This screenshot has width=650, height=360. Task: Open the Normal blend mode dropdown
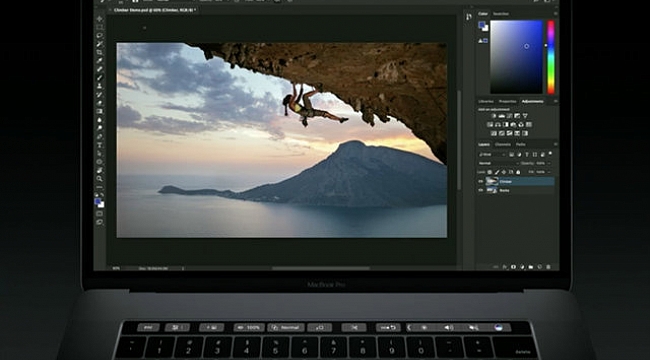coord(499,163)
